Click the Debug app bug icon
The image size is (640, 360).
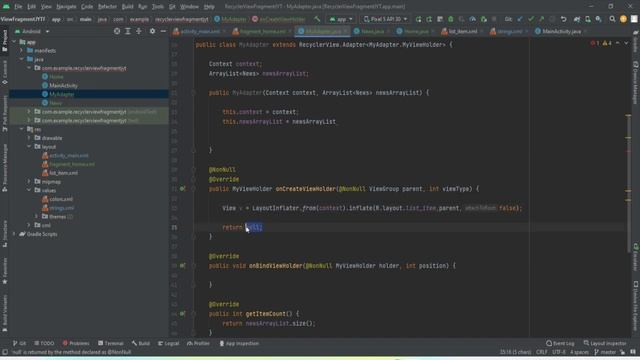point(451,19)
